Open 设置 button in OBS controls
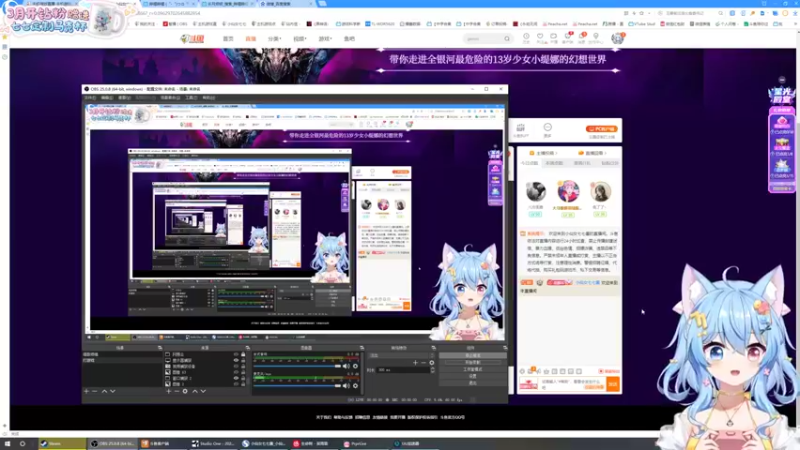The height and width of the screenshot is (450, 800). coord(472,376)
